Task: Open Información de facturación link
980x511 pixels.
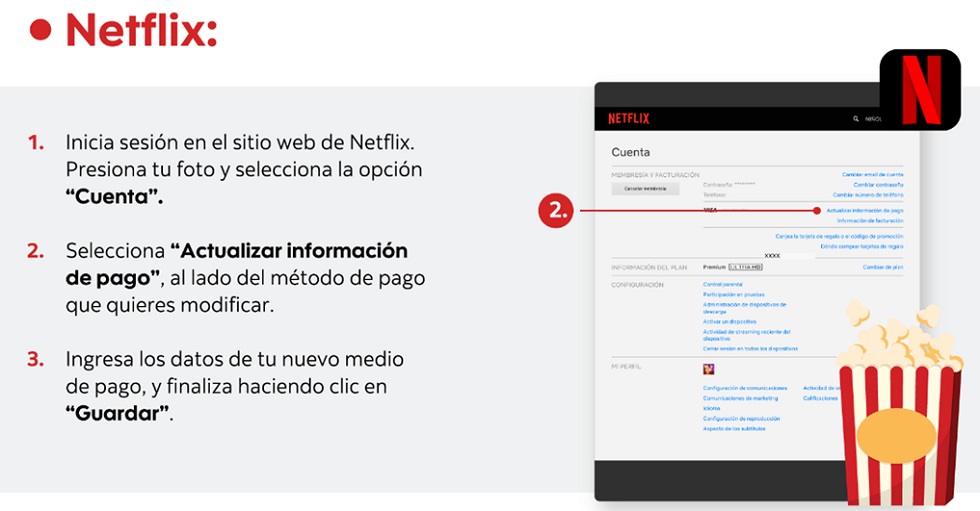Action: (870, 221)
